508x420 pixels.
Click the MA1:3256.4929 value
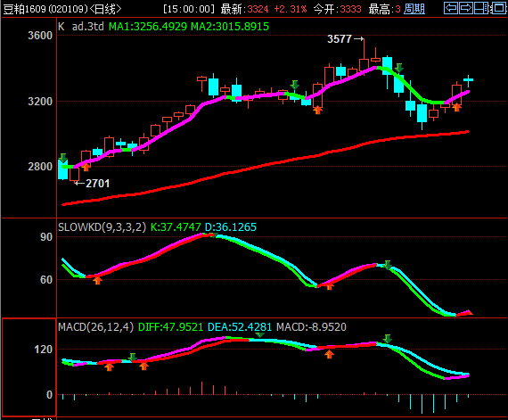[x=148, y=26]
